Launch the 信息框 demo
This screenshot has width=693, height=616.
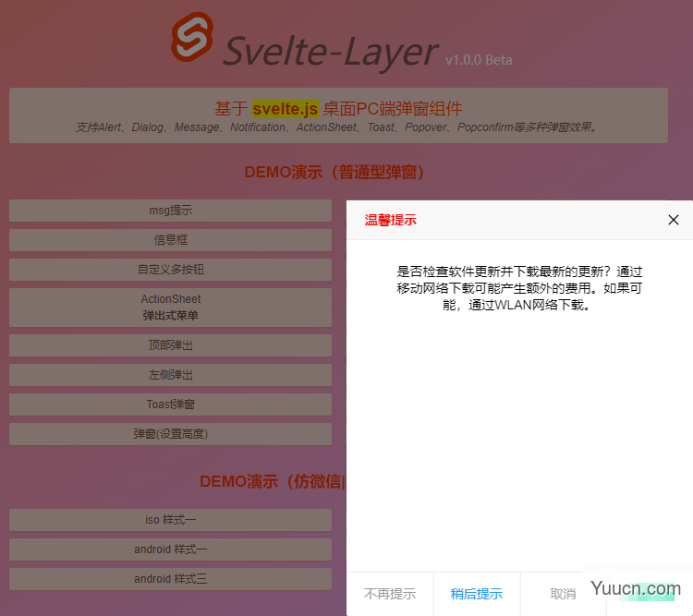pos(170,240)
